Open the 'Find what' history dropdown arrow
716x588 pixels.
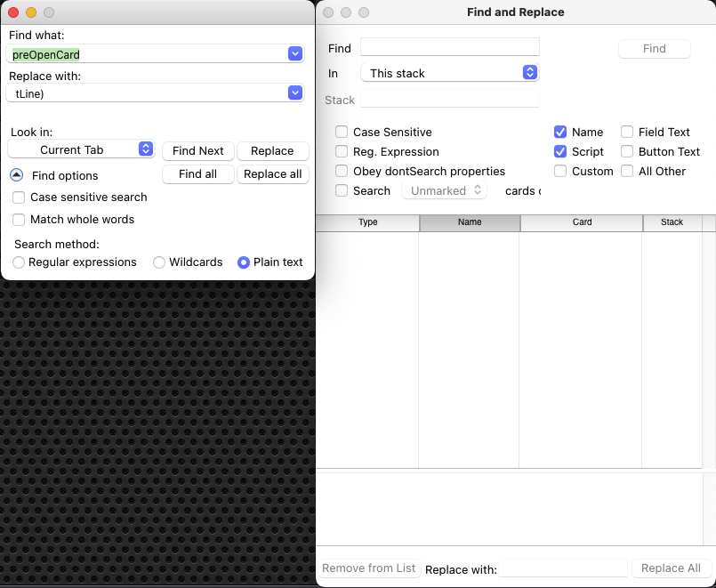point(295,54)
